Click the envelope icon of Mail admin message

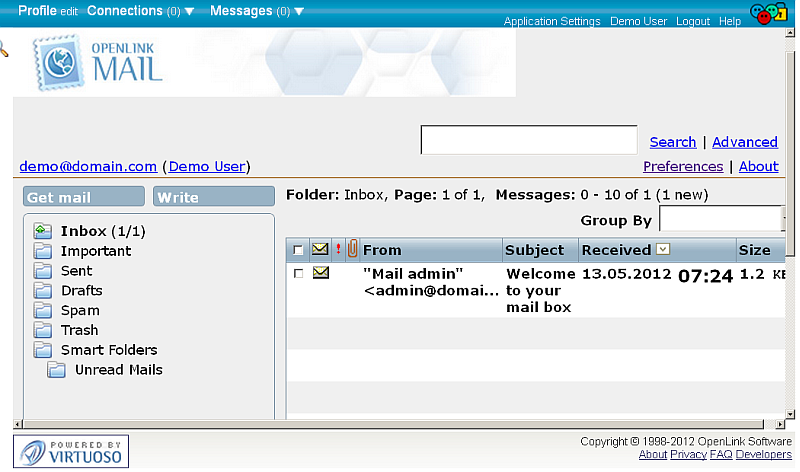[320, 273]
